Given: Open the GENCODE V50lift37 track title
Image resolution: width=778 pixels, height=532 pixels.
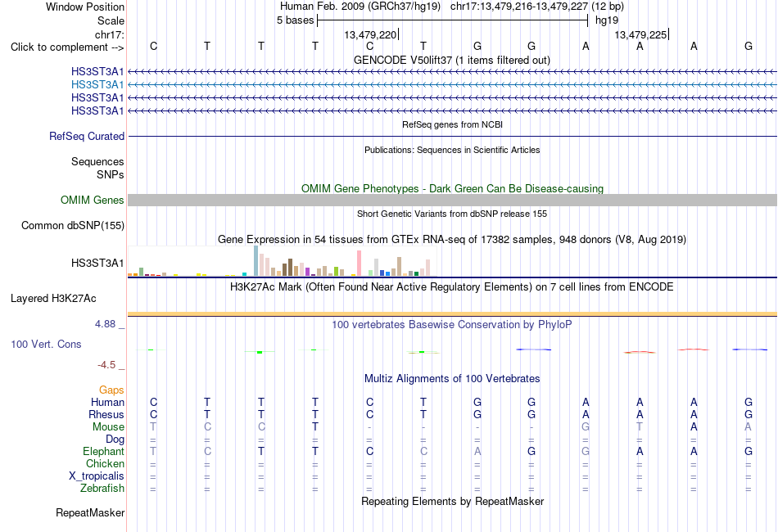Looking at the screenshot, I should pos(451,60).
